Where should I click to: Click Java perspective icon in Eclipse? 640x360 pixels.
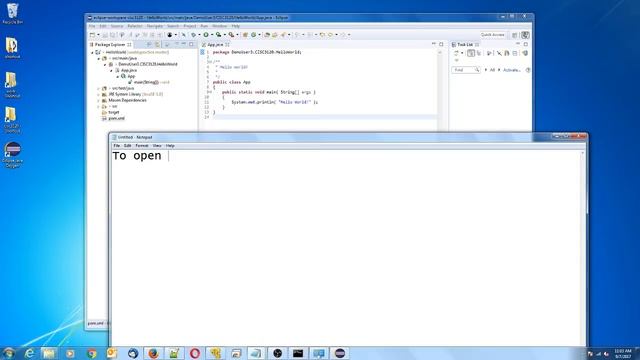[x=525, y=35]
